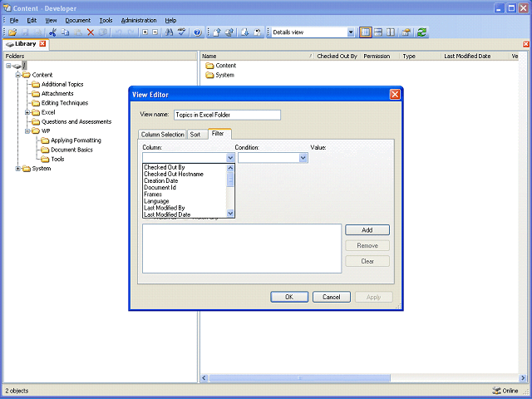Select the Additional Topics folder

(62, 84)
